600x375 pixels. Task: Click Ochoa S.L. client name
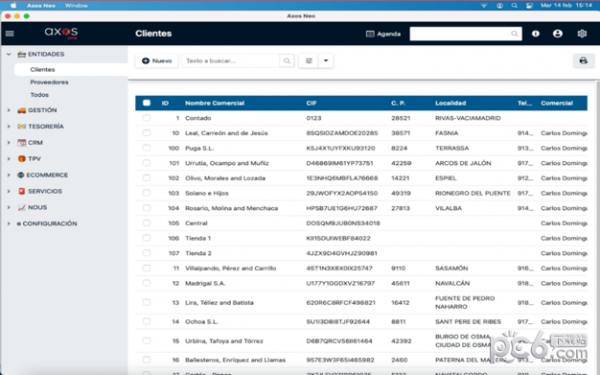pyautogui.click(x=202, y=322)
